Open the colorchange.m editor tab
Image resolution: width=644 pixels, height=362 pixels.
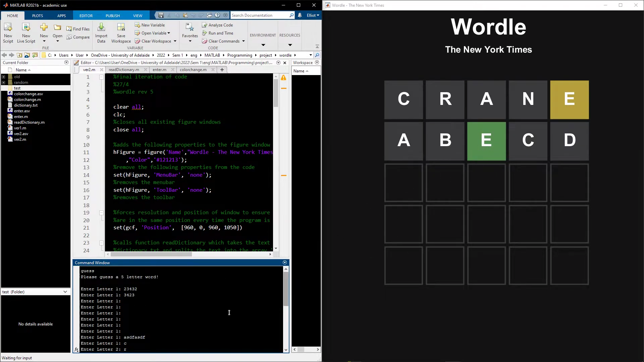(193, 70)
